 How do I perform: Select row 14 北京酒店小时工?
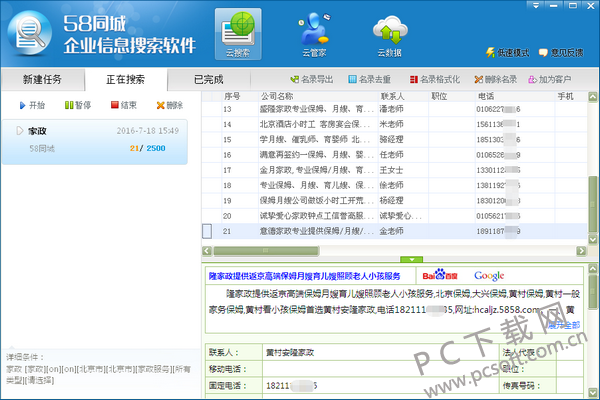(x=395, y=124)
